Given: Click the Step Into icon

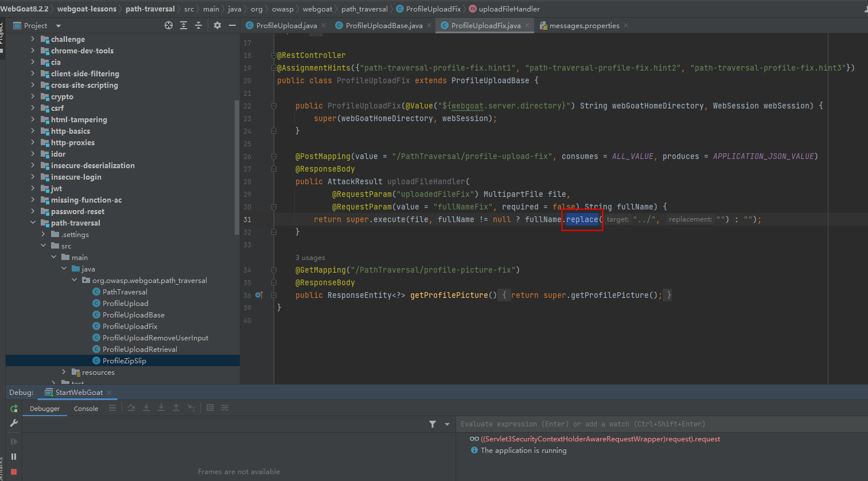Looking at the screenshot, I should pos(146,408).
